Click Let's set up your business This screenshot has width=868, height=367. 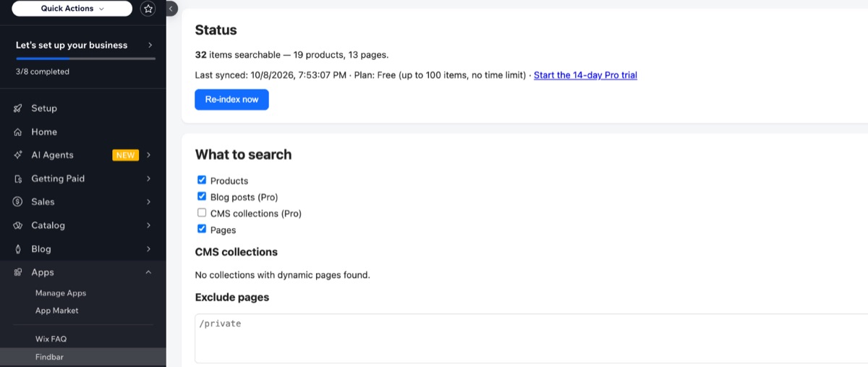[x=72, y=45]
